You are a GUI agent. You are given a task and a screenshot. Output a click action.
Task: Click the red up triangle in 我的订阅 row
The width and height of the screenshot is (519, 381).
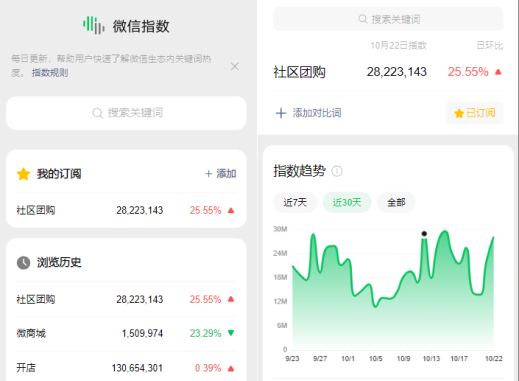pos(231,210)
